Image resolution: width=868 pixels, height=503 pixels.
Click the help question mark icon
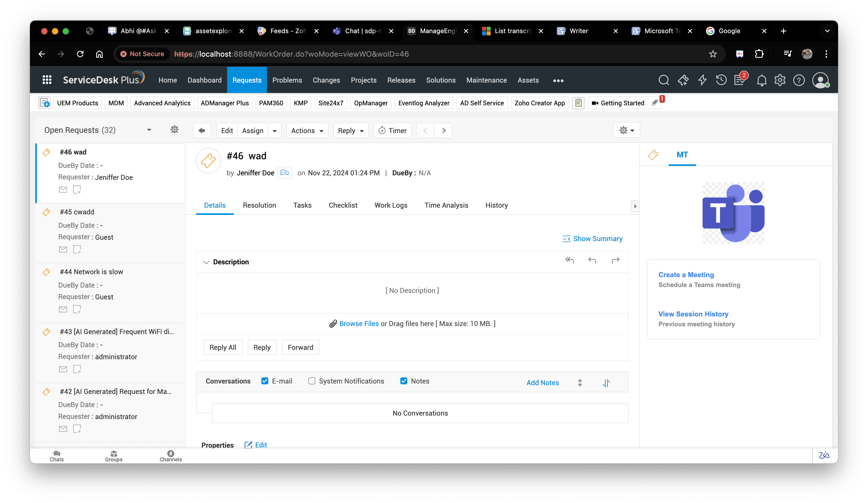799,80
